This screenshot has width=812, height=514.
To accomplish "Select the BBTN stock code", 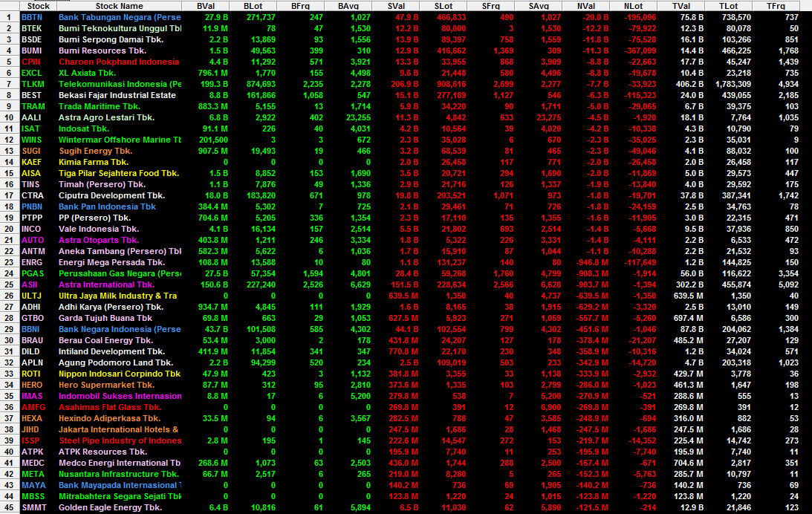I will point(32,17).
